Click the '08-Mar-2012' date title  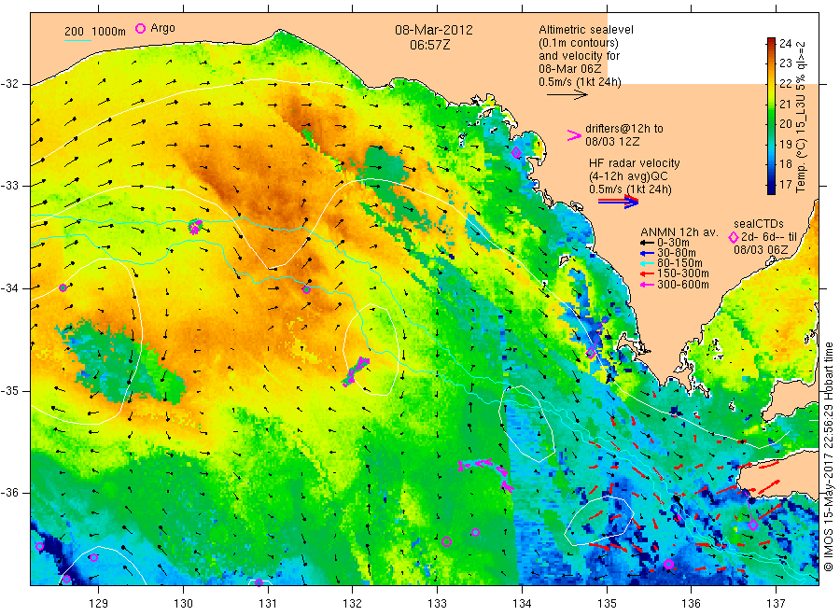434,30
